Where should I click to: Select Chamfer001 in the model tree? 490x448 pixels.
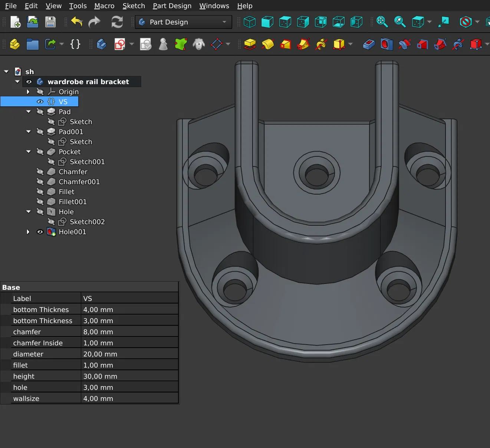click(79, 182)
